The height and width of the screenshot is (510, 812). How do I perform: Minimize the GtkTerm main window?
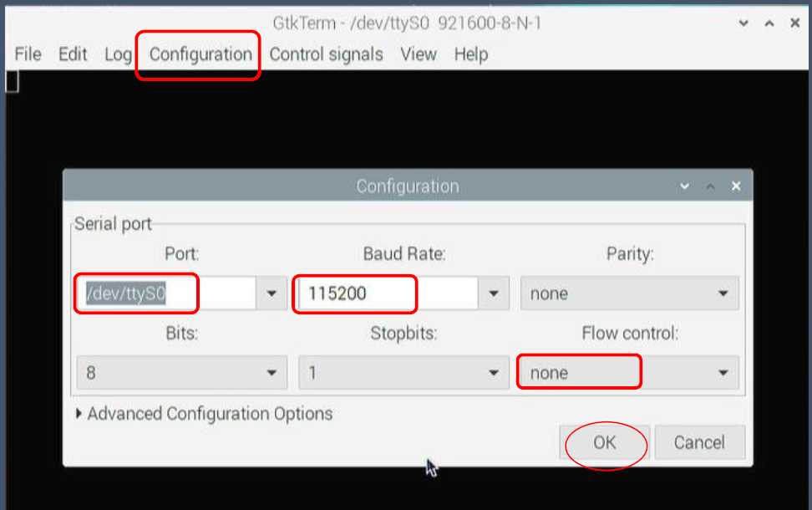(x=743, y=23)
